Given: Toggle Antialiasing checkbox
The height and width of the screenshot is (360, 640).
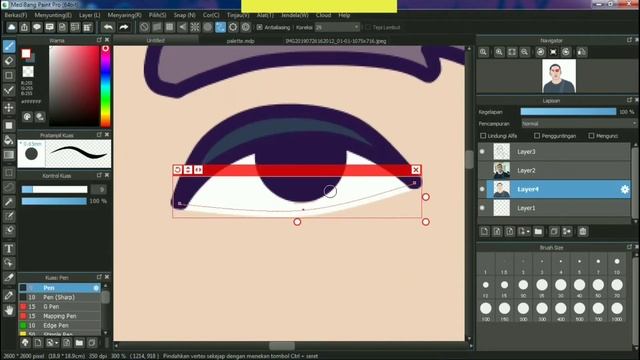Looking at the screenshot, I should (x=260, y=27).
